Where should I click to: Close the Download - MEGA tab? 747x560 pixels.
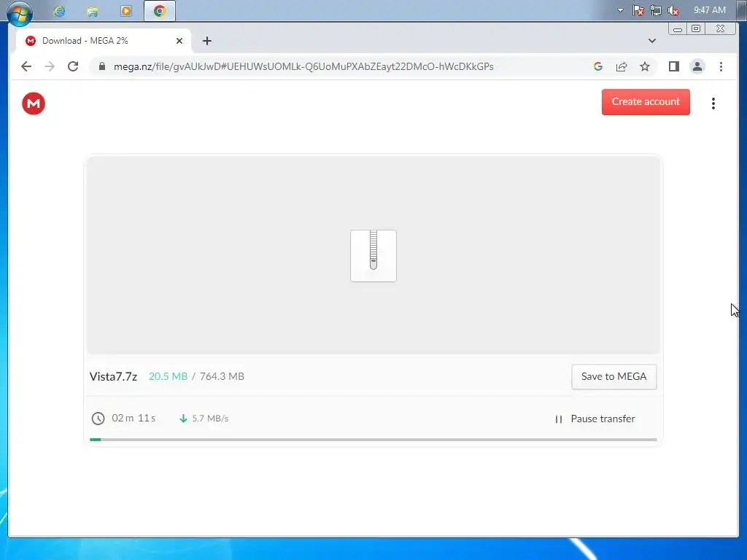point(179,41)
